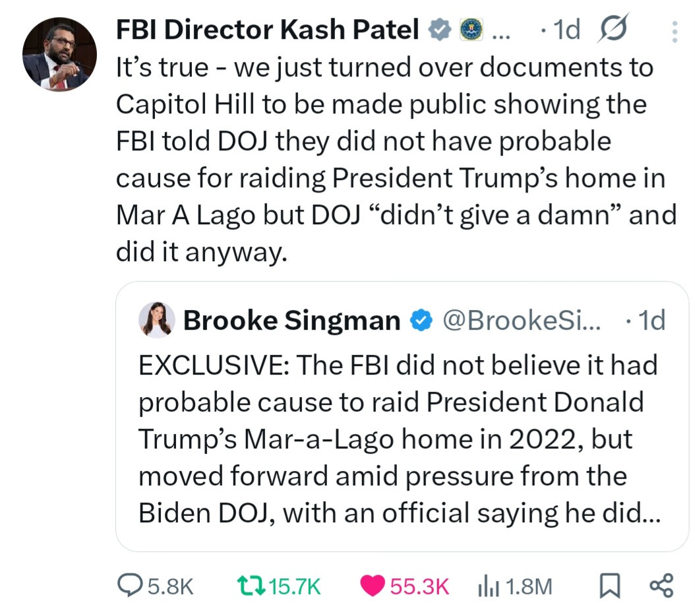Viewport: 695px width, 616px height.
Task: Click the main post's 1d timestamp
Action: click(563, 30)
